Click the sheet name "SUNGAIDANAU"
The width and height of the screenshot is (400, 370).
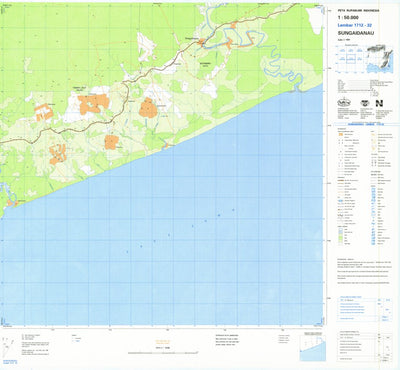[356, 33]
